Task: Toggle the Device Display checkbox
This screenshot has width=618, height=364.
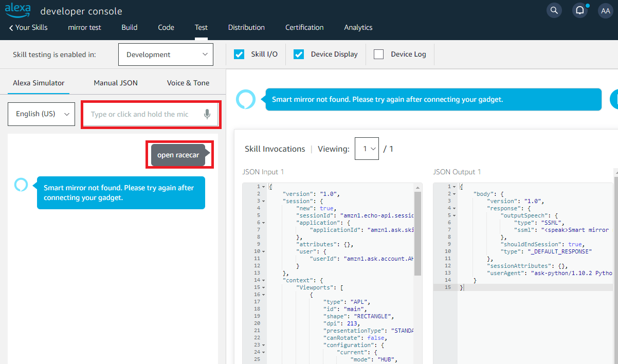Action: 299,54
